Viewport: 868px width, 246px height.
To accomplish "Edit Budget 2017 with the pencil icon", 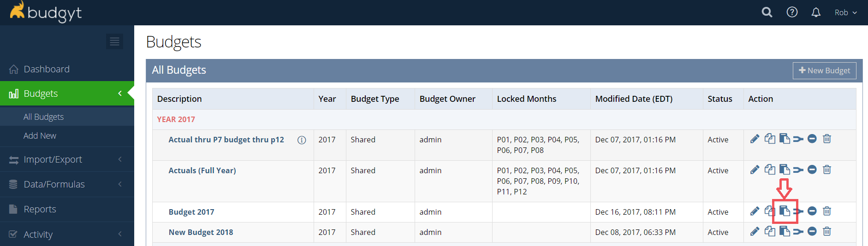I will [755, 211].
